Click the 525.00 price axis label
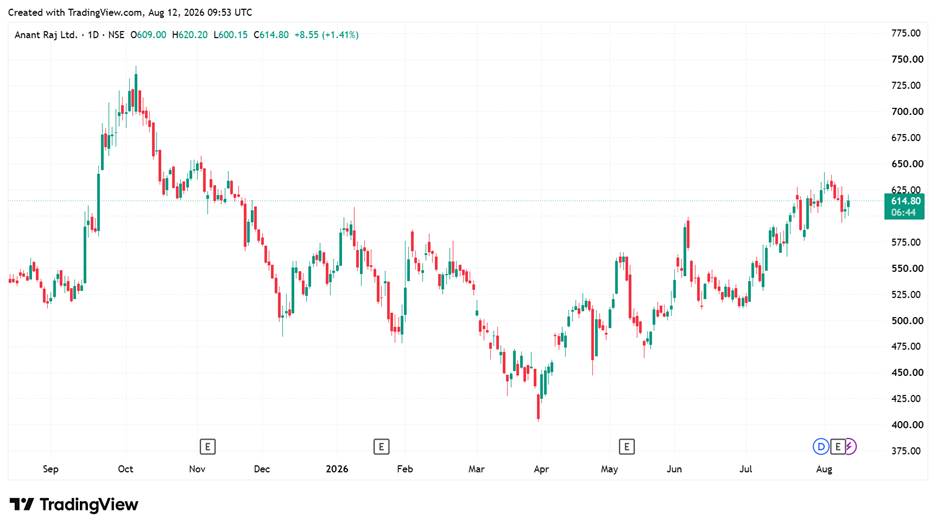The height and width of the screenshot is (529, 936). point(906,294)
